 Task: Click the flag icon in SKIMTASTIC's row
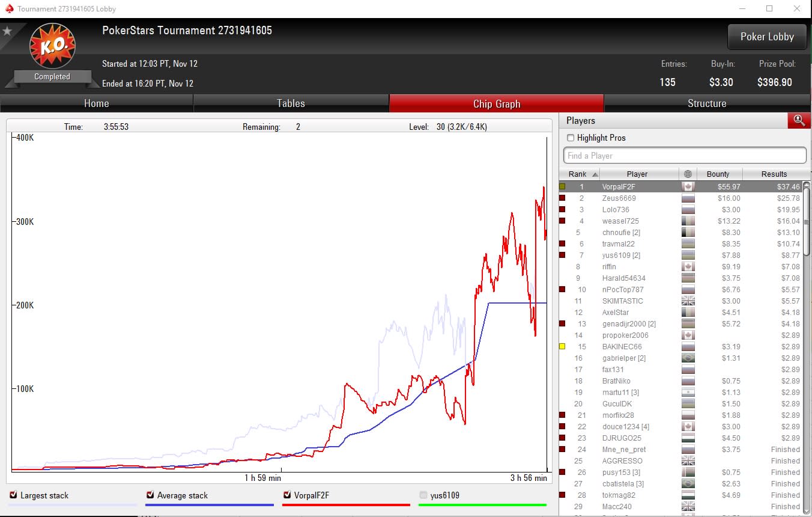click(688, 301)
